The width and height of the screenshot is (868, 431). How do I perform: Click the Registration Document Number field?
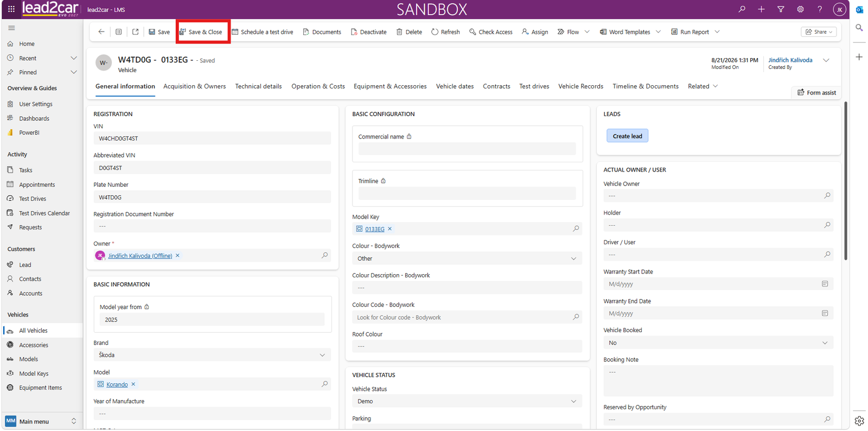[212, 226]
